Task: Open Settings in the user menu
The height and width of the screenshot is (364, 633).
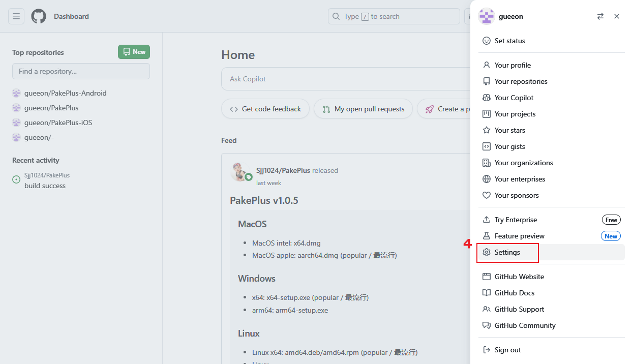Action: pyautogui.click(x=507, y=252)
